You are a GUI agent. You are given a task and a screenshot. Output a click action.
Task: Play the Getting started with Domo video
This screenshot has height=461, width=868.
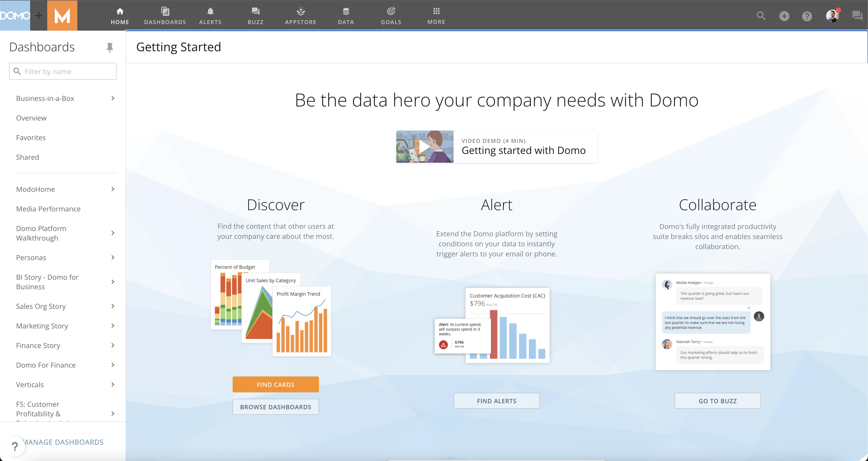(x=424, y=147)
